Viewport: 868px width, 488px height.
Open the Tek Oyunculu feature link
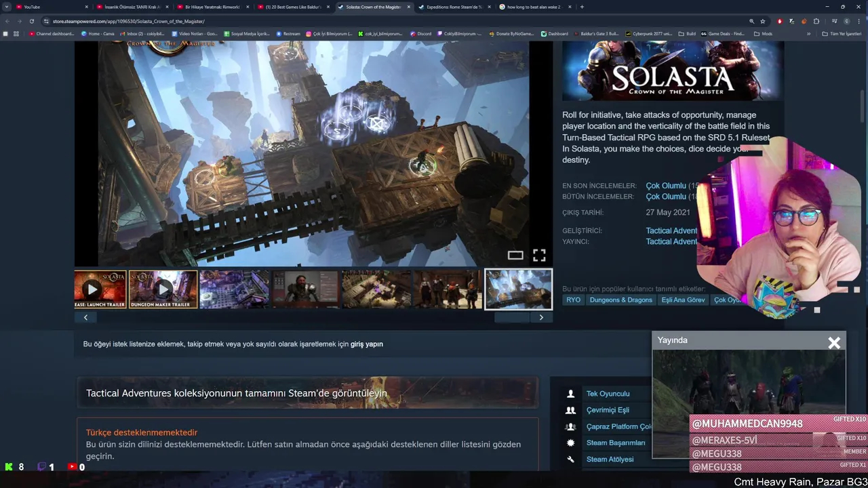tap(608, 394)
